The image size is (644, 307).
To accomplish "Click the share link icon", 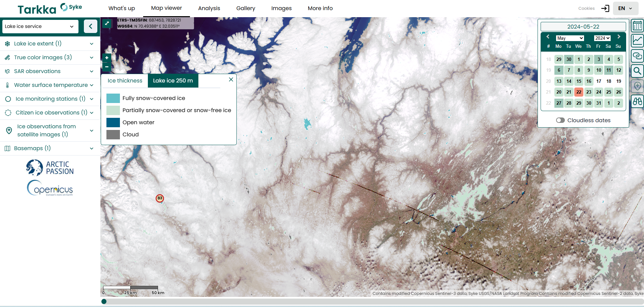I will 637,56.
